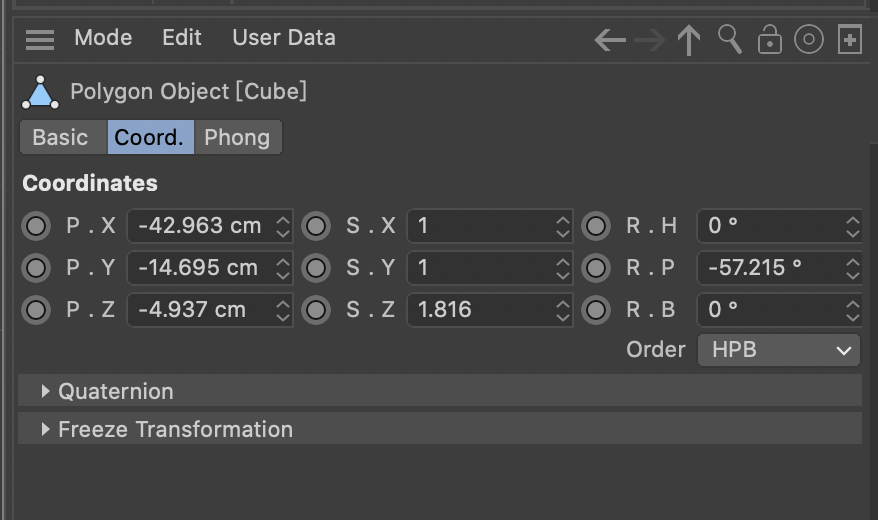
Task: Switch to the Phong tab
Action: (237, 137)
